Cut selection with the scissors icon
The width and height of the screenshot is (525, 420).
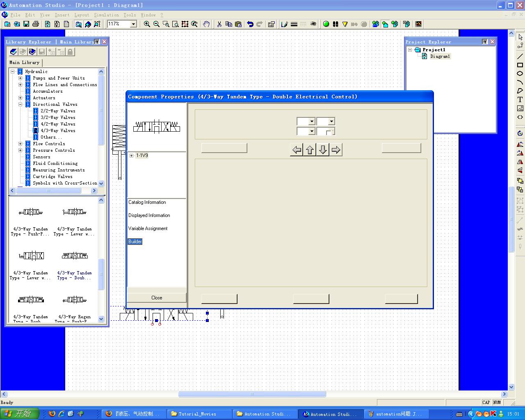[219, 24]
